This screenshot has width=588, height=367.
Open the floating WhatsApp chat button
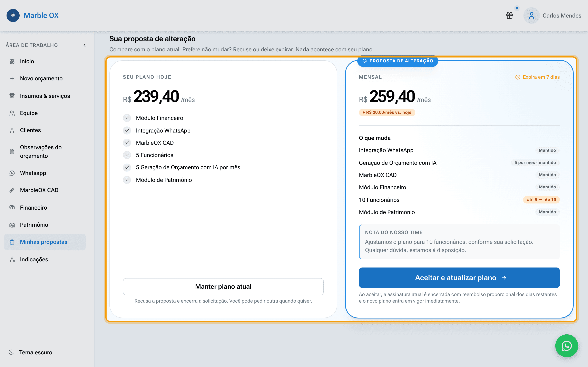point(567,346)
